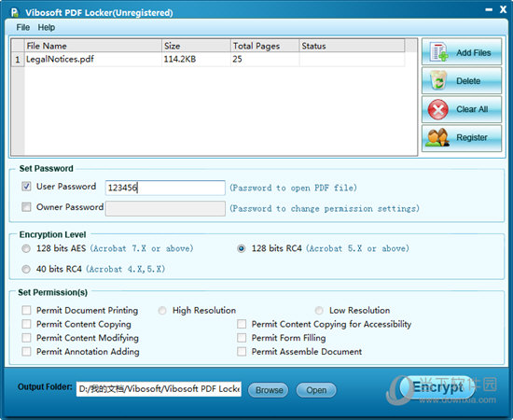Viewport: 513px width, 420px height.
Task: Enable Permit Annotation Adding checkbox
Action: click(x=26, y=352)
